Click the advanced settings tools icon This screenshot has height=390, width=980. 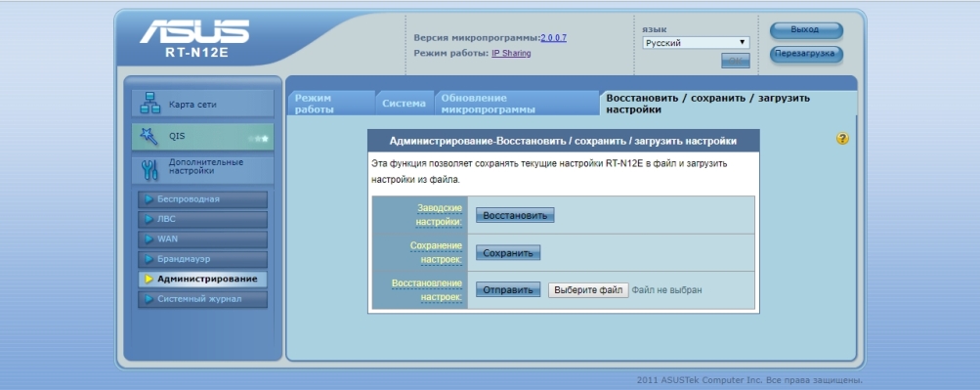click(149, 169)
